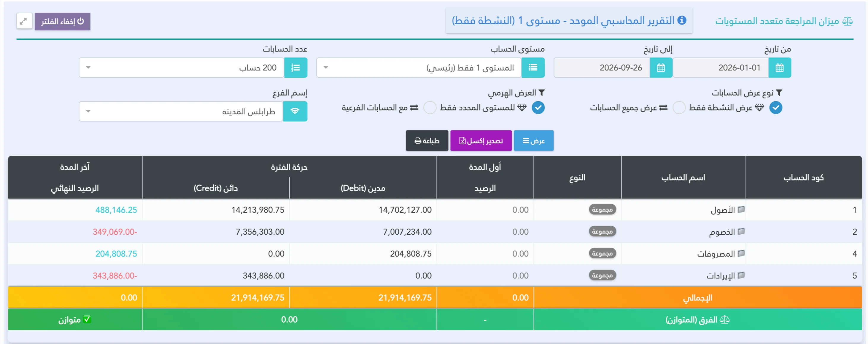Click the debit value 7,007,234.00

point(407,232)
